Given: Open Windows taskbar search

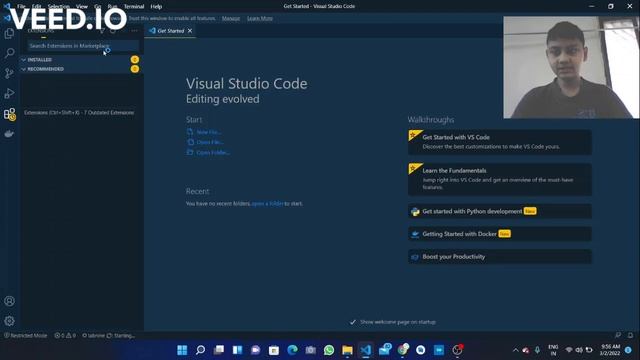Looking at the screenshot, I should [200, 350].
